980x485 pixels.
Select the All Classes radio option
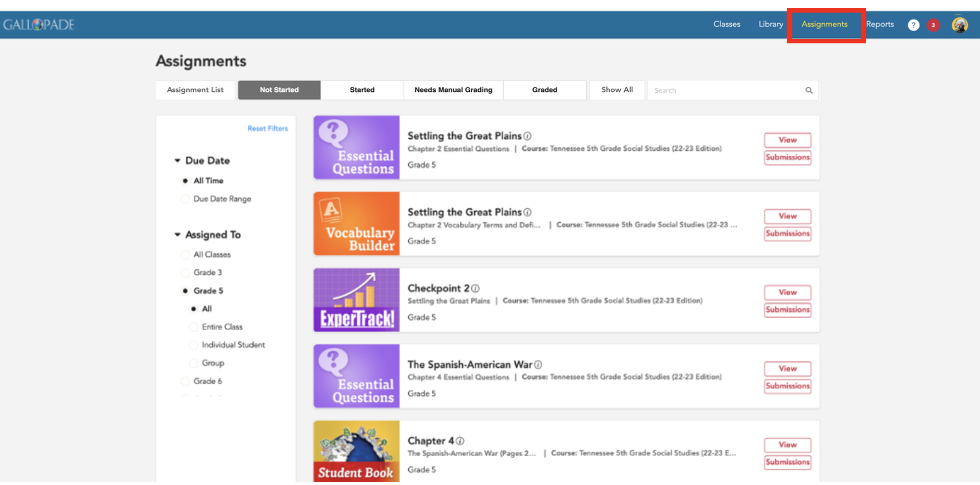click(185, 255)
